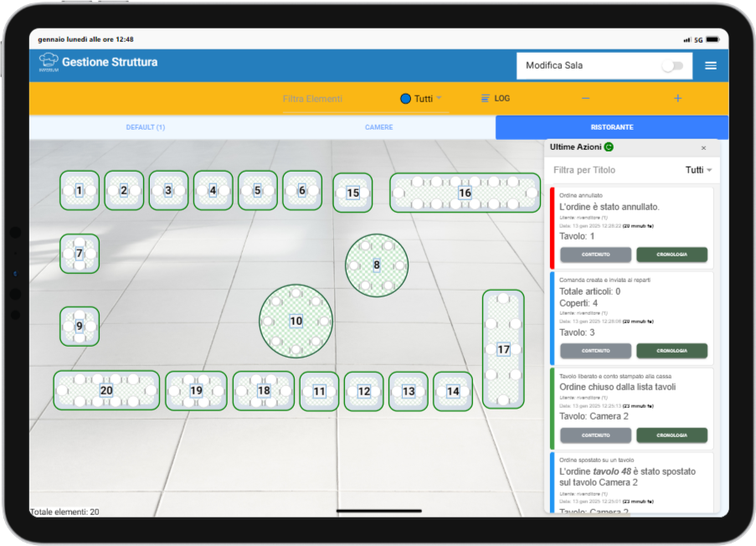The image size is (756, 546).
Task: Expand Tutti dropdown in Ultime Azioni panel
Action: pyautogui.click(x=698, y=170)
